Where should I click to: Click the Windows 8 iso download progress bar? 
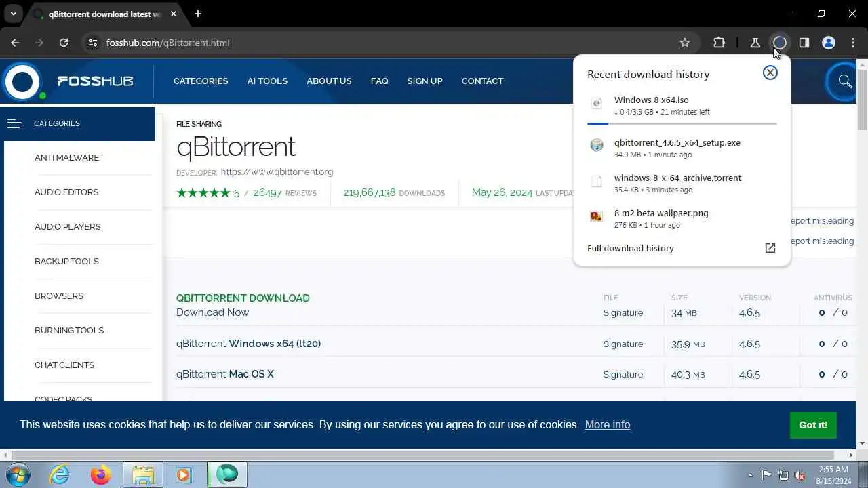point(682,123)
